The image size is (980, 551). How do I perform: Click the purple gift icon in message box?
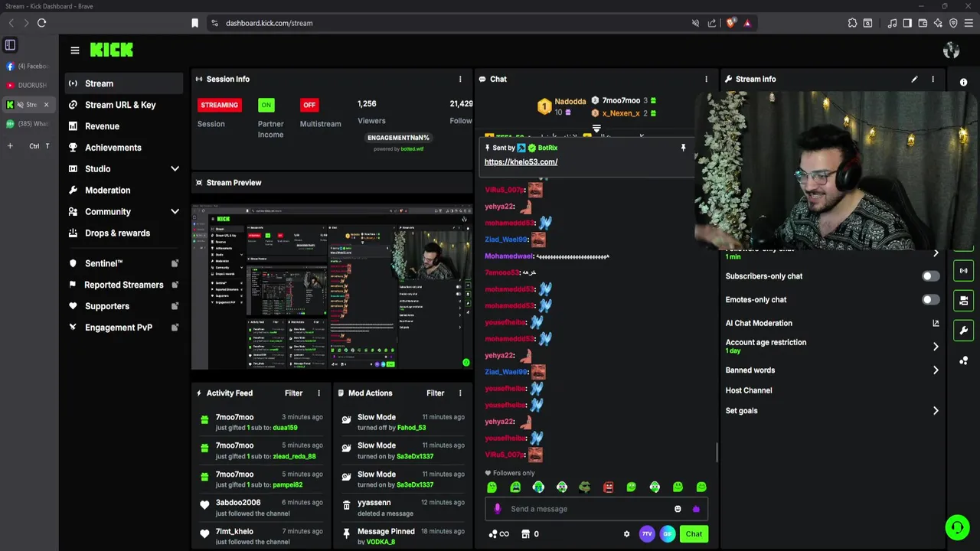pos(696,509)
